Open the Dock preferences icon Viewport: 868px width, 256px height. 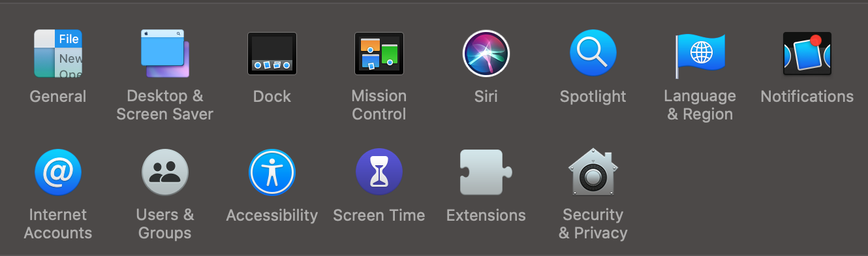click(x=272, y=54)
